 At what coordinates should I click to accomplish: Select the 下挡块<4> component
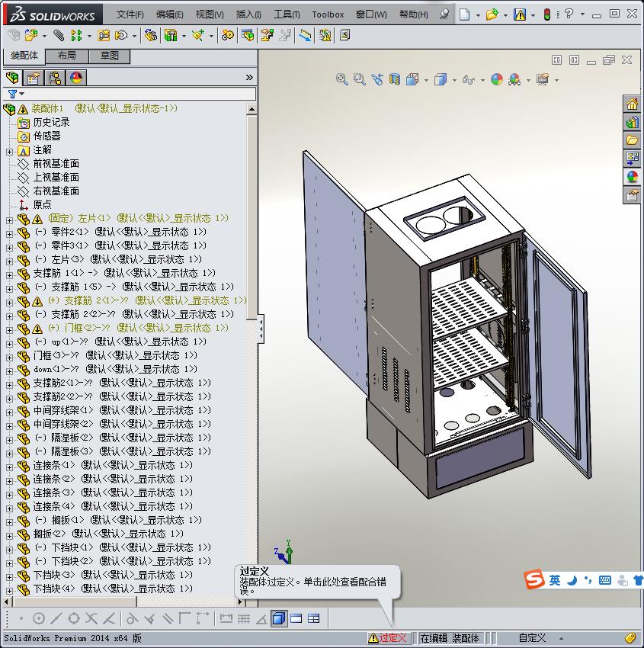point(113,589)
